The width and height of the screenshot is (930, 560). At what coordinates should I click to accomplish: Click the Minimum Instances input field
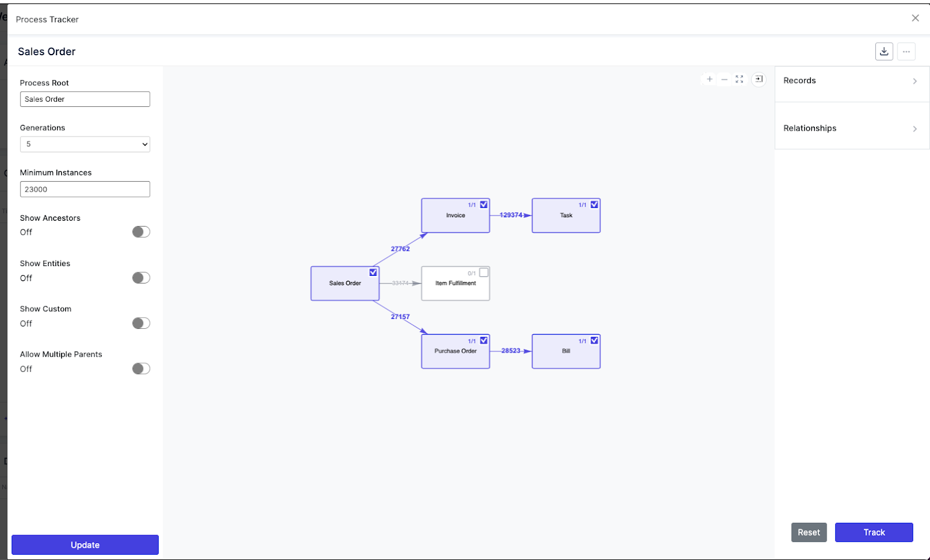(85, 189)
